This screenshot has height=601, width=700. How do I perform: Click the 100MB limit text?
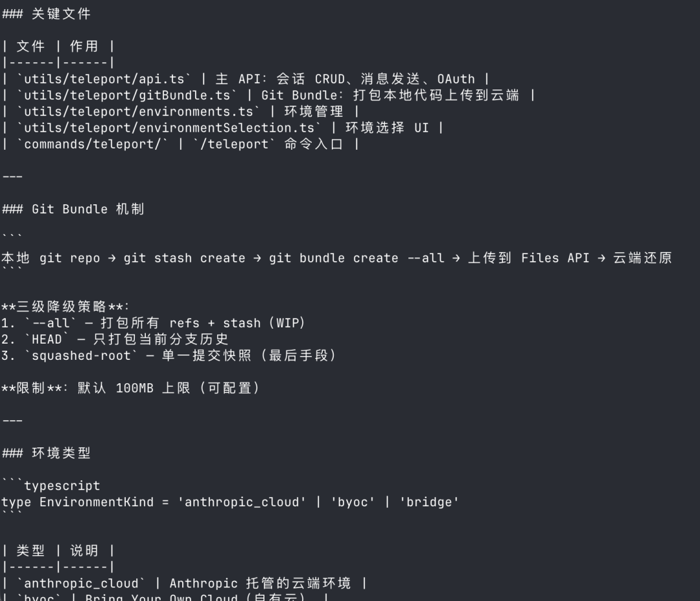(134, 388)
